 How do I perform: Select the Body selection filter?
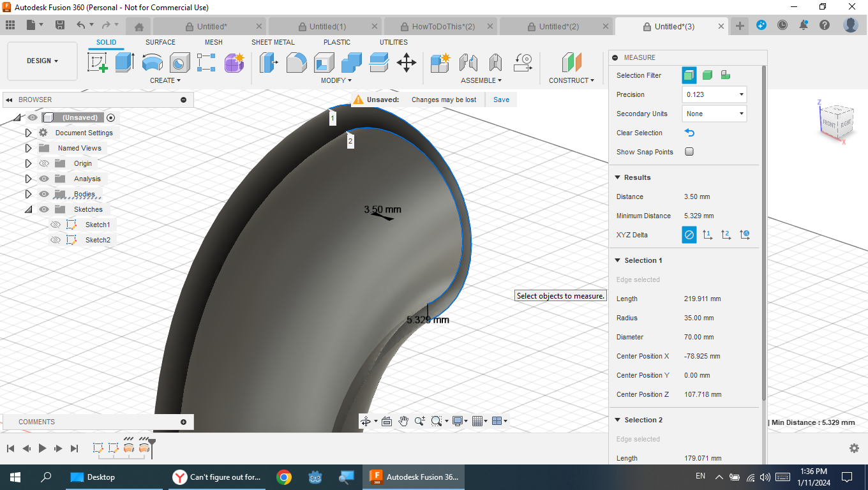(x=707, y=75)
